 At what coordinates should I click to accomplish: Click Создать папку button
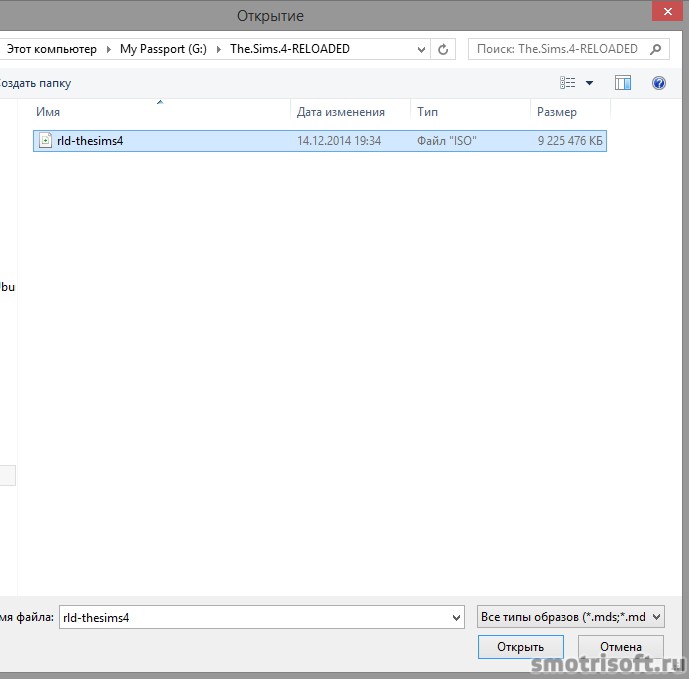click(x=35, y=84)
